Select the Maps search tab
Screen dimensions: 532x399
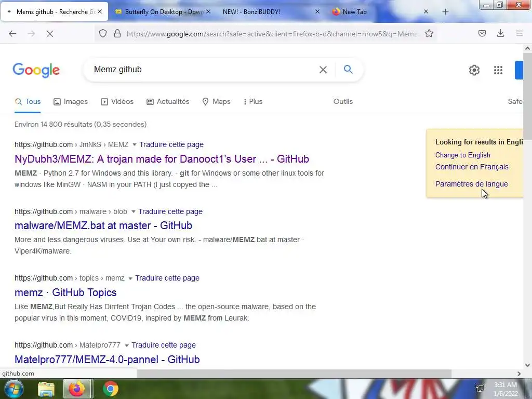click(x=216, y=101)
